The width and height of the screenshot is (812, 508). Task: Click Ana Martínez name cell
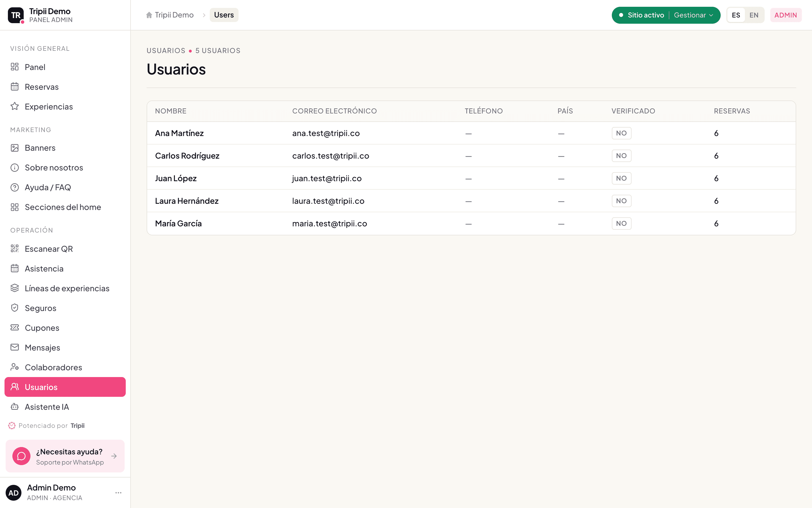pos(179,133)
